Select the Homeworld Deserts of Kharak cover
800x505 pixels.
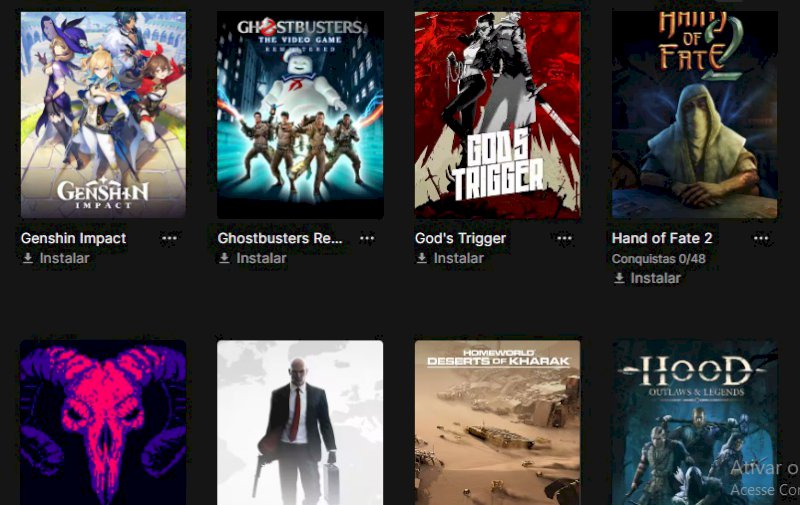coord(497,423)
